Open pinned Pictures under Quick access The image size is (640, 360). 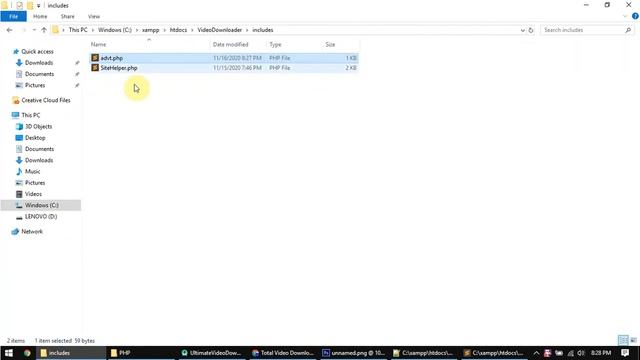35,85
